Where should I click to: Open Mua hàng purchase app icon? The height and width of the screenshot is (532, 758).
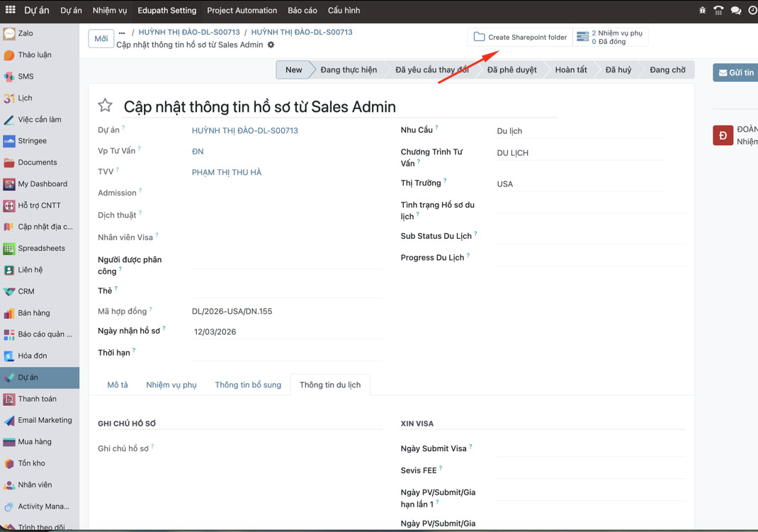[x=9, y=442]
